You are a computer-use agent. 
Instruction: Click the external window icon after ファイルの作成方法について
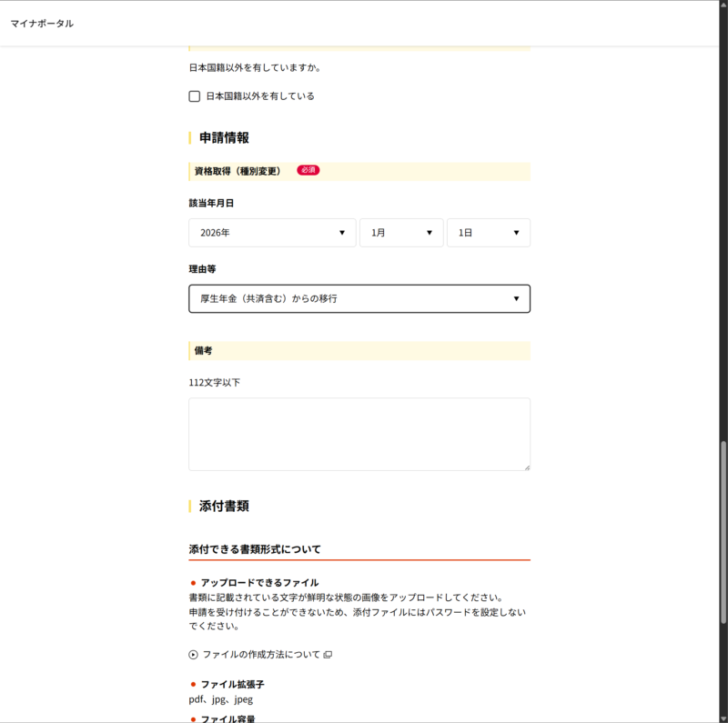[x=329, y=655]
